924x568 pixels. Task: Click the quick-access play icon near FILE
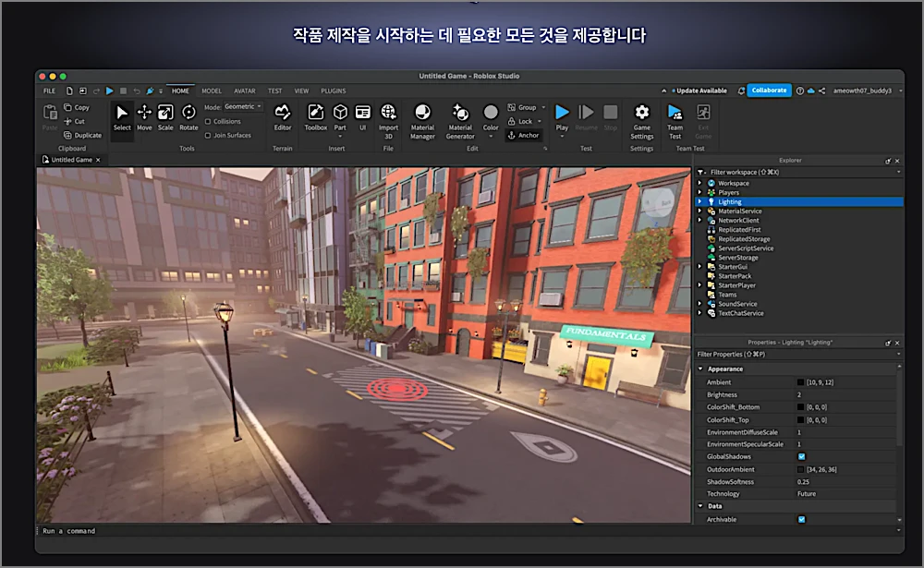click(x=110, y=91)
